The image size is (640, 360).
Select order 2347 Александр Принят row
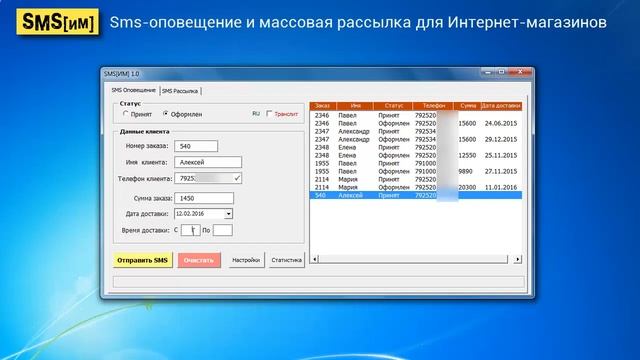tap(416, 131)
